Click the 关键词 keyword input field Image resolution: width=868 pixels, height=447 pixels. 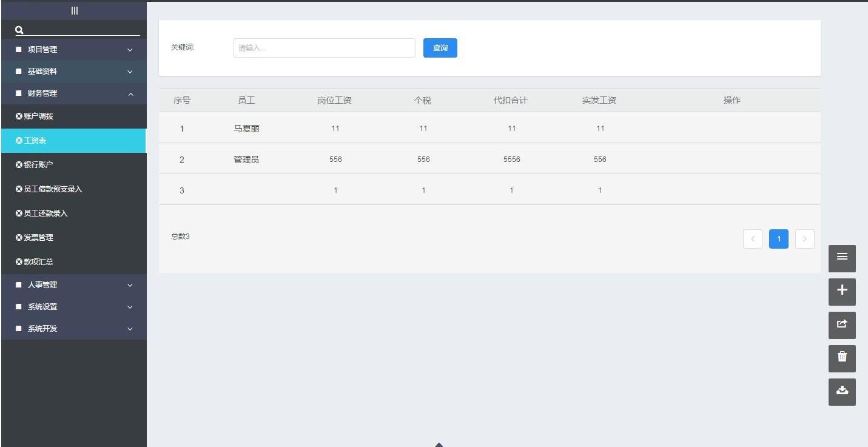[324, 48]
